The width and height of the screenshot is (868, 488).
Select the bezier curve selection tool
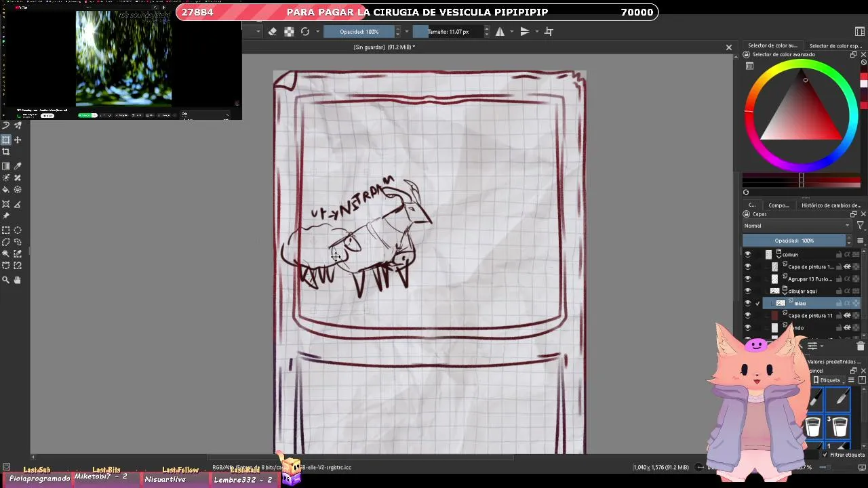(5, 266)
